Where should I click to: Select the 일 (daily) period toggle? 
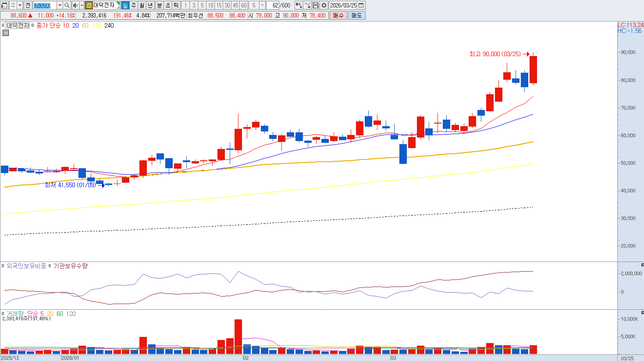coord(125,5)
